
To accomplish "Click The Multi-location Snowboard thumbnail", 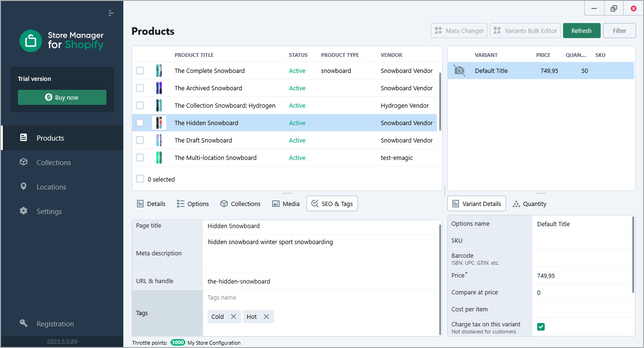I will [159, 158].
